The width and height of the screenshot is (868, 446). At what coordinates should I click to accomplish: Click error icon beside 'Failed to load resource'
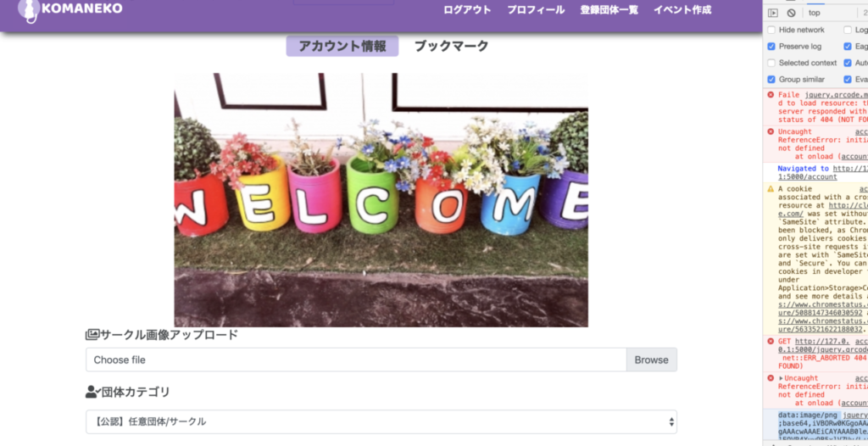771,95
